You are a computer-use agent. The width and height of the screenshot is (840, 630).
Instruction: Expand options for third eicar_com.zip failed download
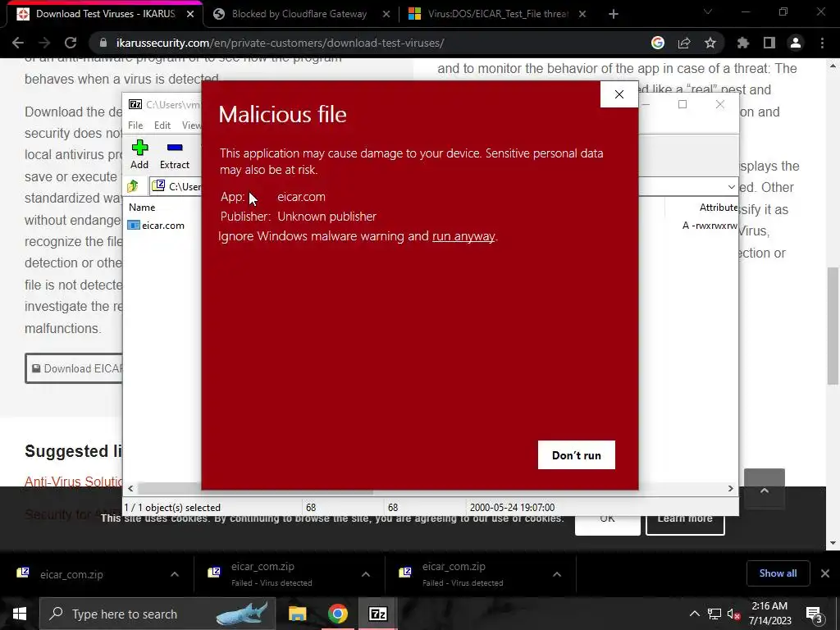coord(557,574)
